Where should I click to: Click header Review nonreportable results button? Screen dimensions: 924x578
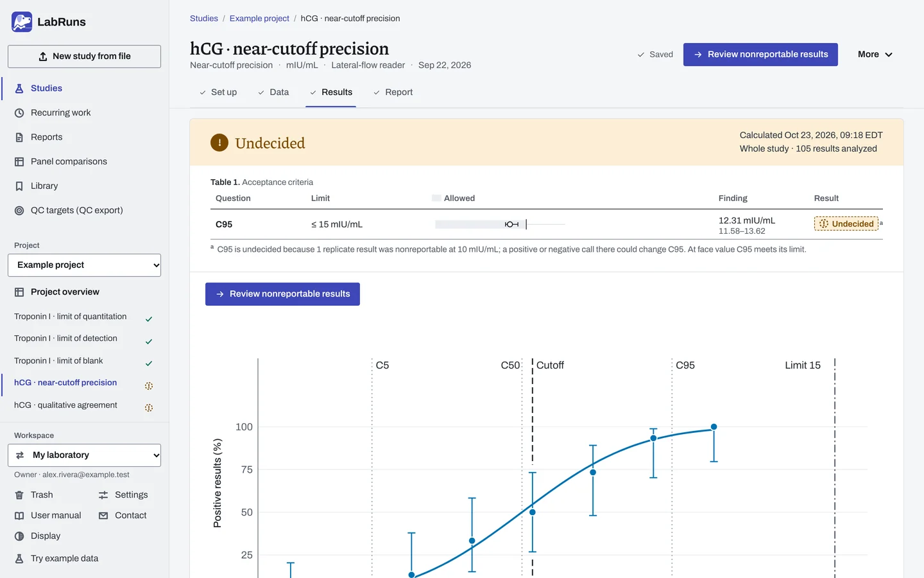760,55
